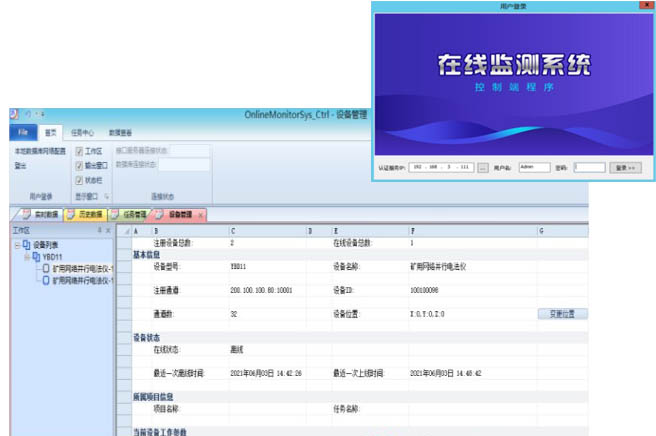Screen dimensions: 656x436
Task: Pin the 工作区 panel with the pushpin icon
Action: (x=99, y=230)
